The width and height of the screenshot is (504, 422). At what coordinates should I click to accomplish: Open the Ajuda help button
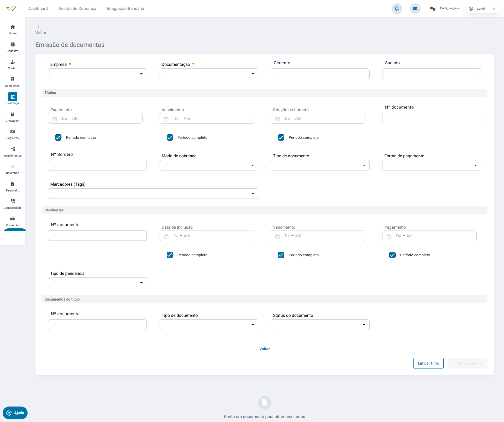pyautogui.click(x=15, y=413)
